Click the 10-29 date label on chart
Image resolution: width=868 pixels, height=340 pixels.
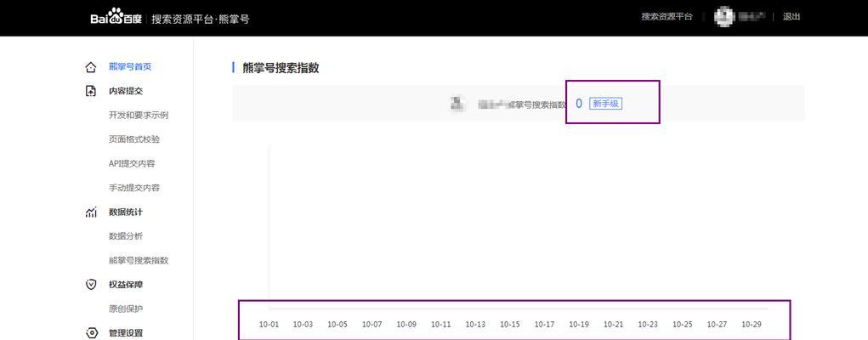point(752,325)
